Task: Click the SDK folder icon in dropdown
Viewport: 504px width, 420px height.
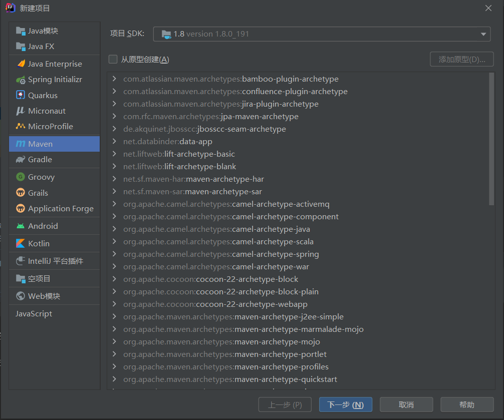Action: [166, 35]
